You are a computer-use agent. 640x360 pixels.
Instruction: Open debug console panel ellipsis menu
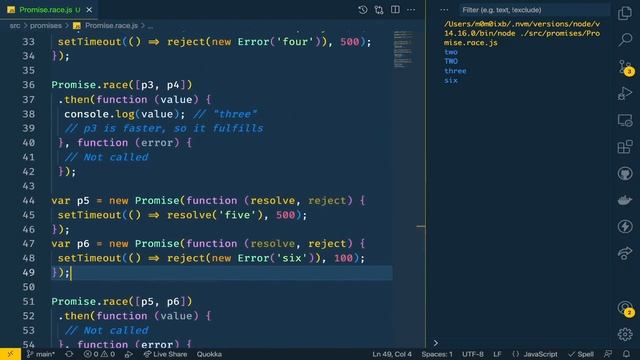(x=444, y=10)
